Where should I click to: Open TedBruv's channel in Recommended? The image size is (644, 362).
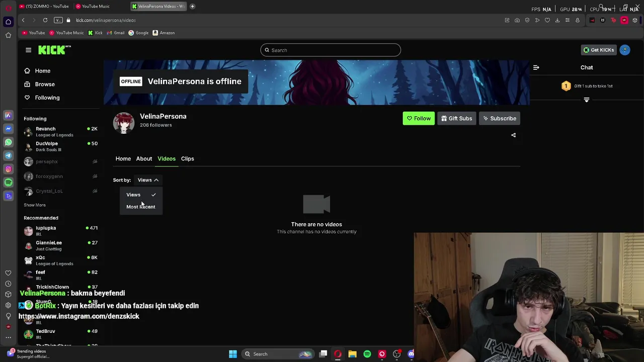coord(60,334)
